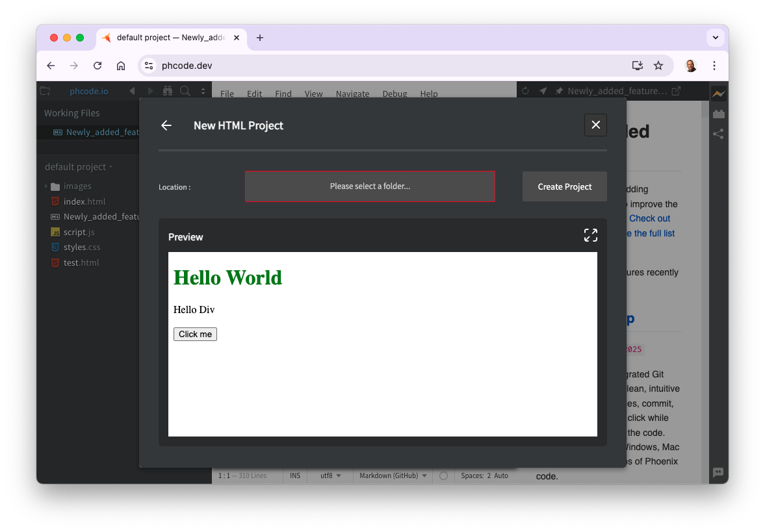Open Find in Files with the binoculars icon
The width and height of the screenshot is (765, 532).
(x=168, y=91)
